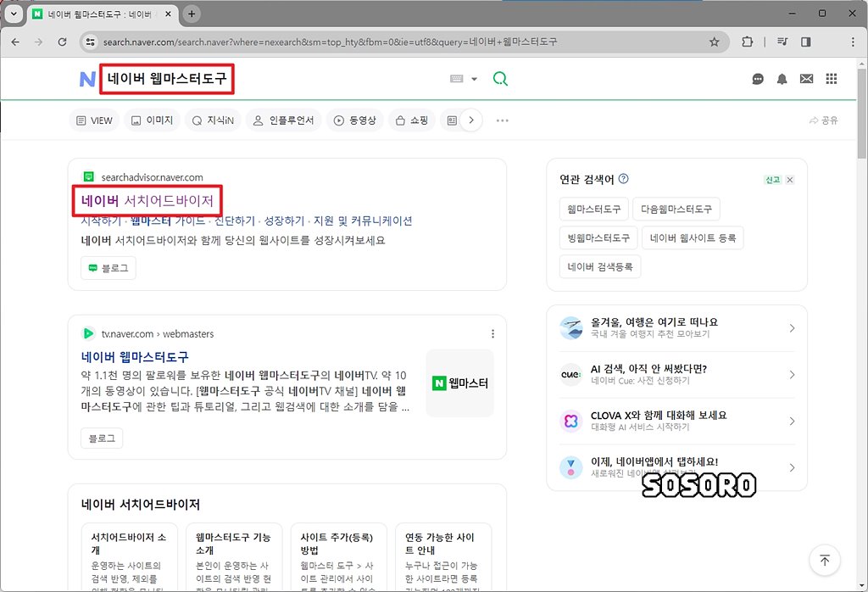Click the 신고 report button
This screenshot has height=592, width=868.
[x=773, y=180]
